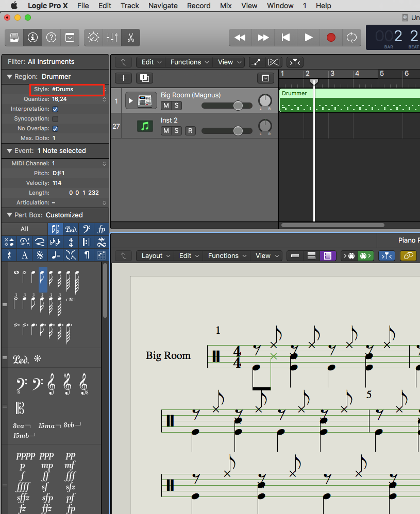420x514 pixels.
Task: Open the Mix menu
Action: click(226, 6)
